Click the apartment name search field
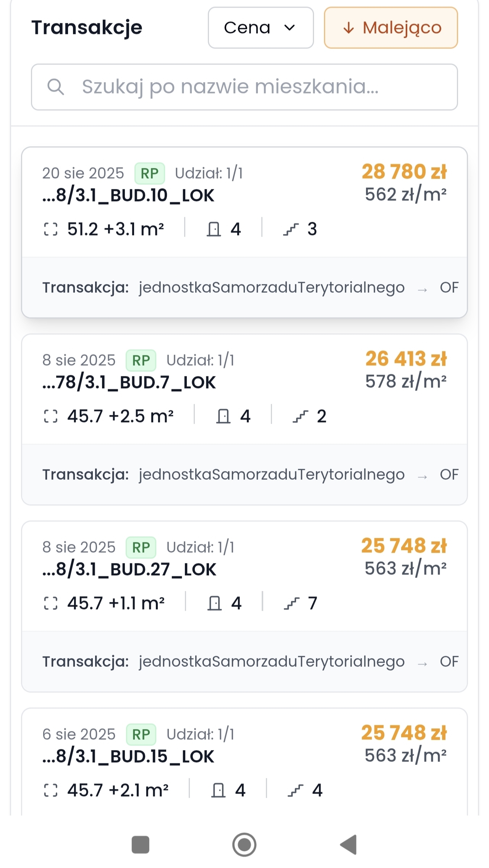 pyautogui.click(x=244, y=87)
